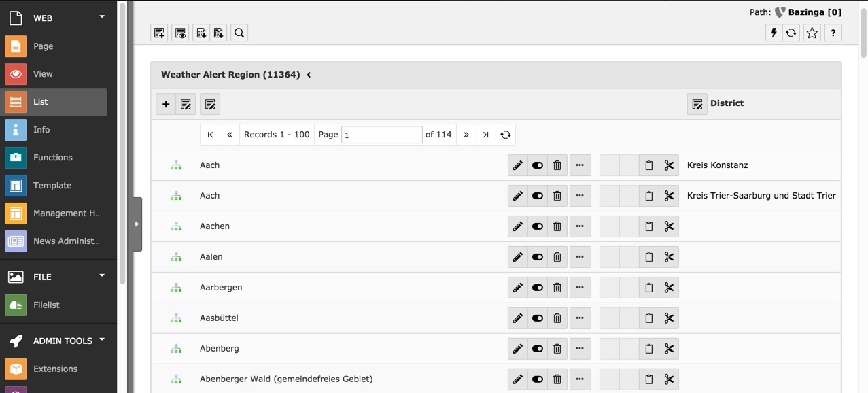The width and height of the screenshot is (868, 393).
Task: Open the Filelist module
Action: click(x=46, y=305)
